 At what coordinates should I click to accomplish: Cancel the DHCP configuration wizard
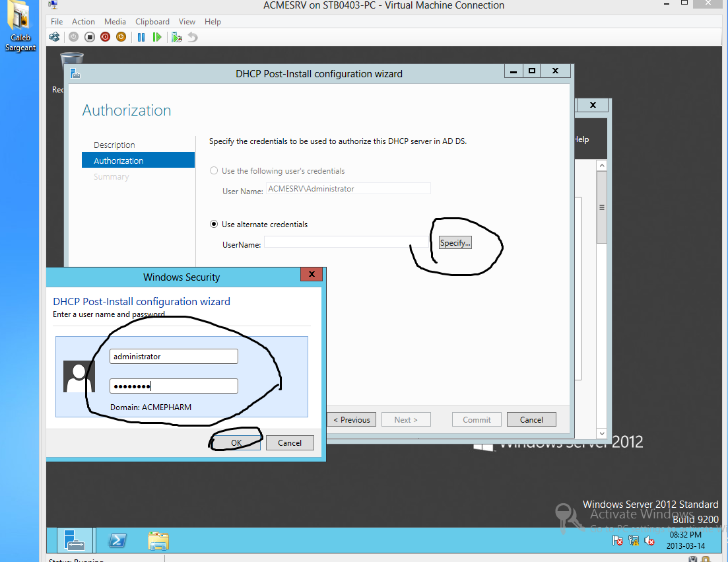(531, 419)
